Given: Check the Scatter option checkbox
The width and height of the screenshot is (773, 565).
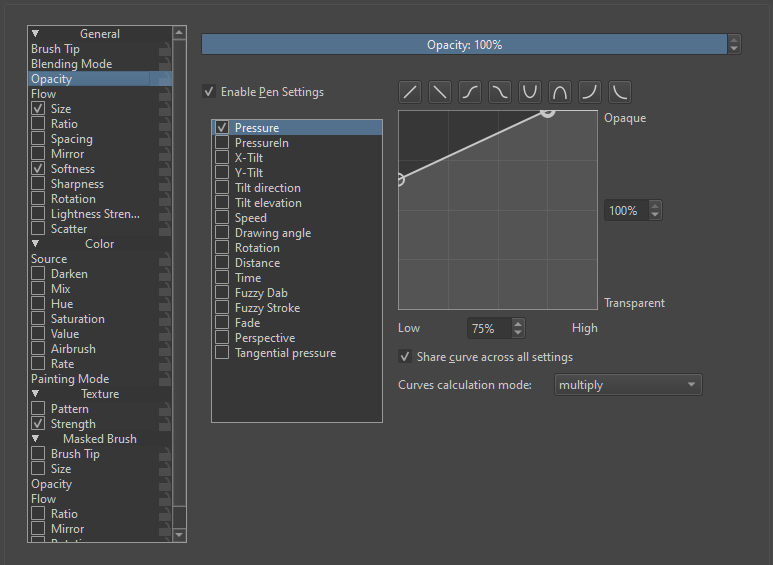Looking at the screenshot, I should (x=38, y=229).
